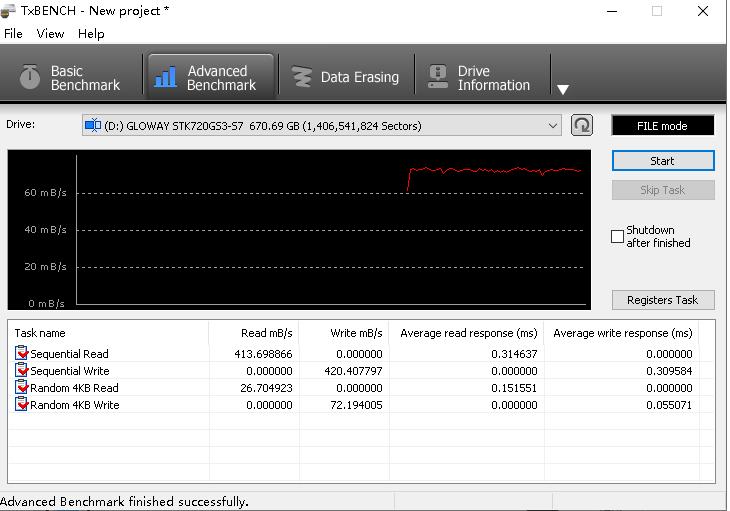Sort by Read mB/s column header
Screen dimensions: 730x511
click(x=254, y=333)
